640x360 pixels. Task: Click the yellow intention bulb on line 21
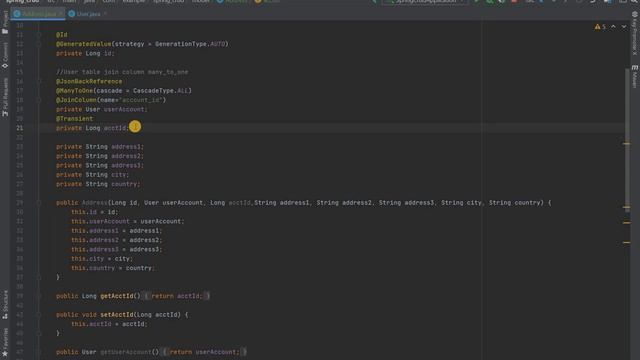tap(135, 127)
